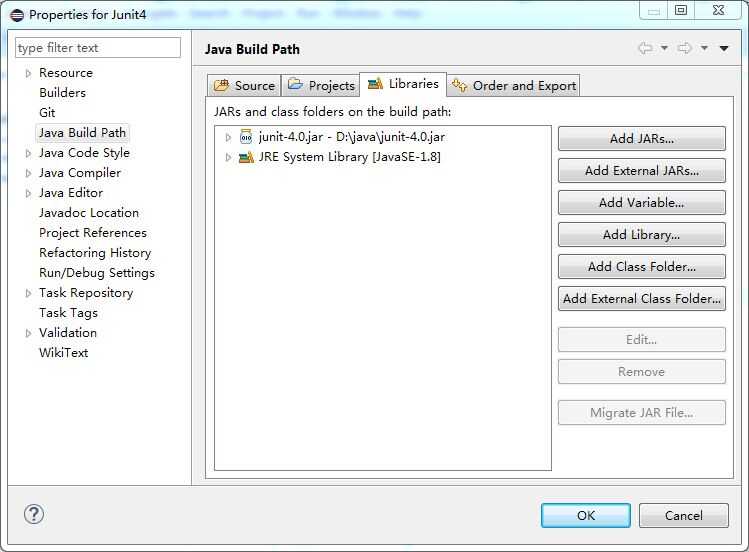Click the junit-4.0.jar file icon
Image resolution: width=749 pixels, height=552 pixels.
click(x=246, y=137)
